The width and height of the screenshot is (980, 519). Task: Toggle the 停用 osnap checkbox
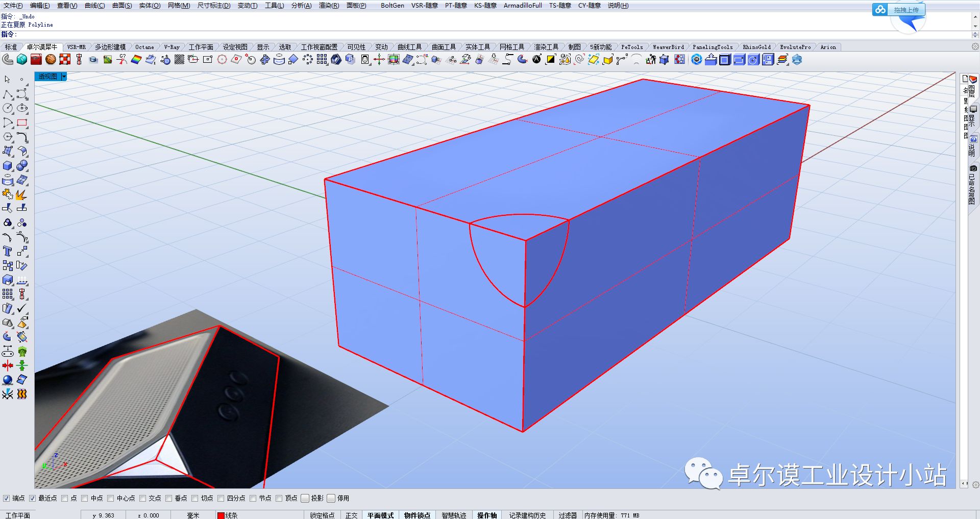(x=331, y=498)
